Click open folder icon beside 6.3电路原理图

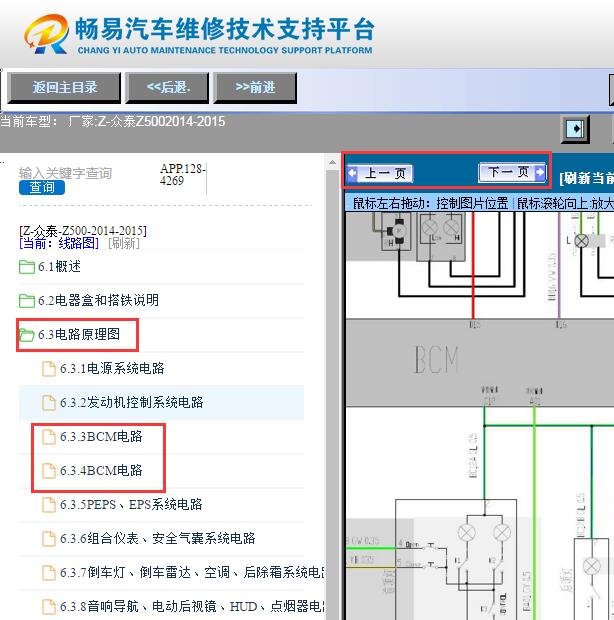pos(27,335)
